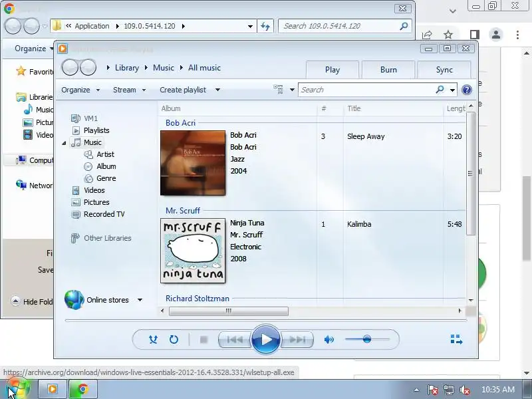Viewport: 532px width, 399px height.
Task: Click the Ninja Tuna album cover
Action: point(193,251)
